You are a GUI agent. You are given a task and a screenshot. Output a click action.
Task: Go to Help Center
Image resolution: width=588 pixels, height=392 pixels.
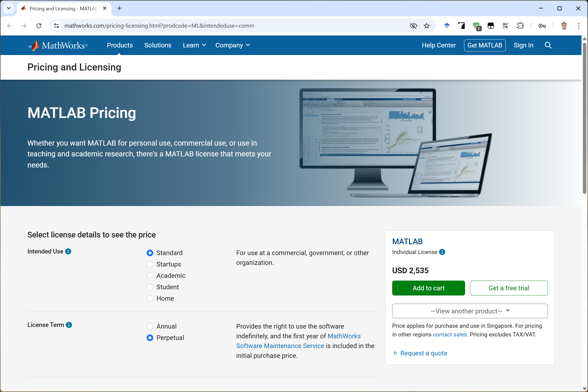[439, 45]
